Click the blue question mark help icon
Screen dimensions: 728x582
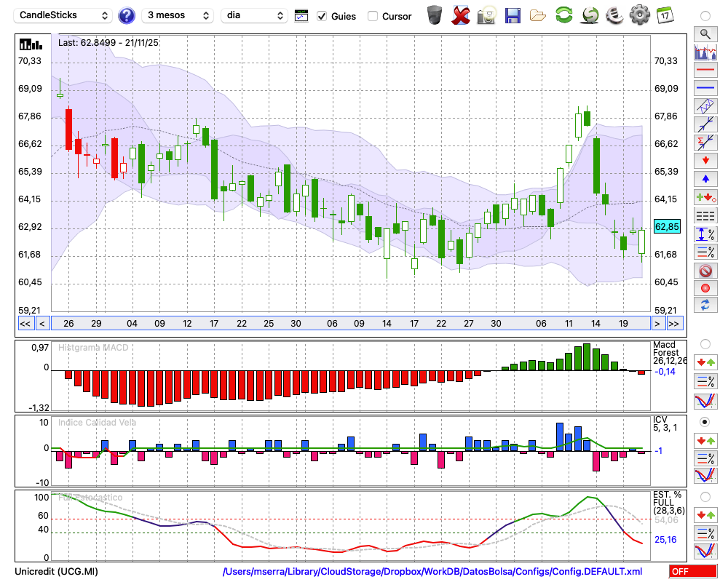tap(127, 15)
